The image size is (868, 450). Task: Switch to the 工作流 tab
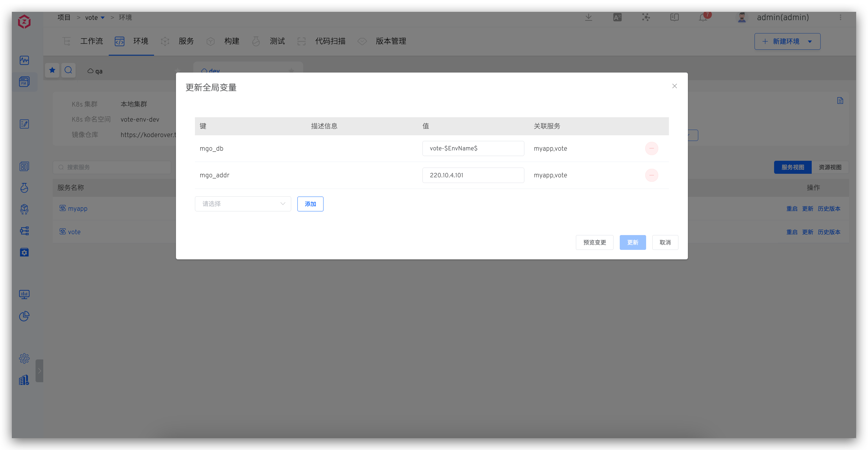tap(83, 41)
